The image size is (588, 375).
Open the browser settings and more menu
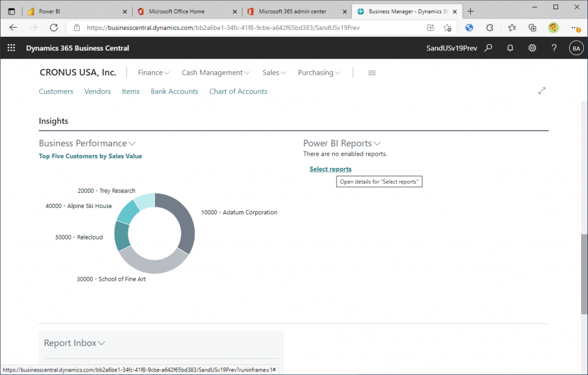575,28
